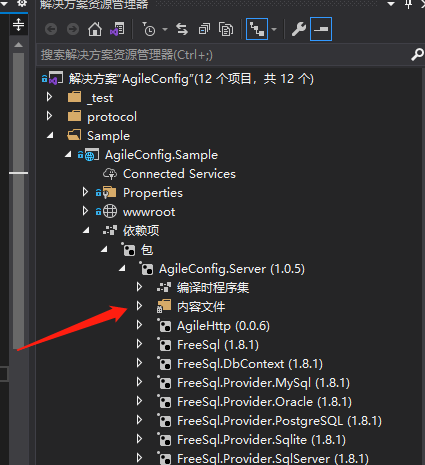The image size is (425, 465).
Task: Select the _test folder icon
Action: (x=74, y=97)
